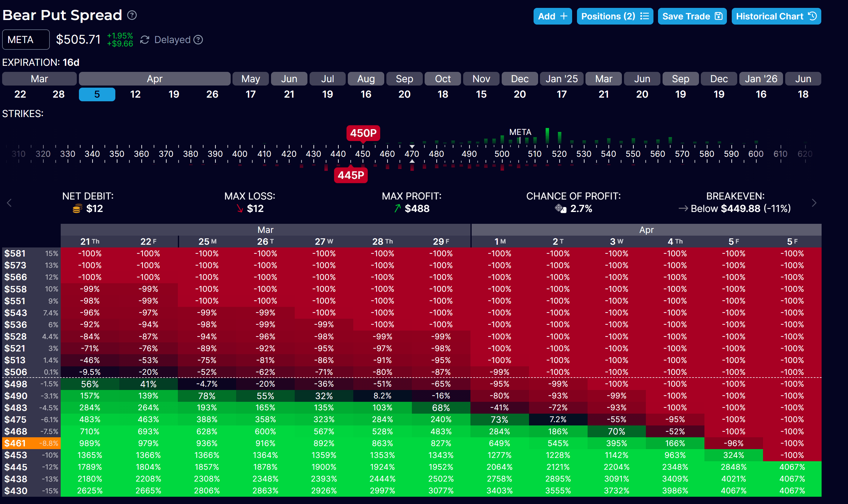Click the Delayed info question mark icon
This screenshot has width=848, height=504.
(198, 40)
